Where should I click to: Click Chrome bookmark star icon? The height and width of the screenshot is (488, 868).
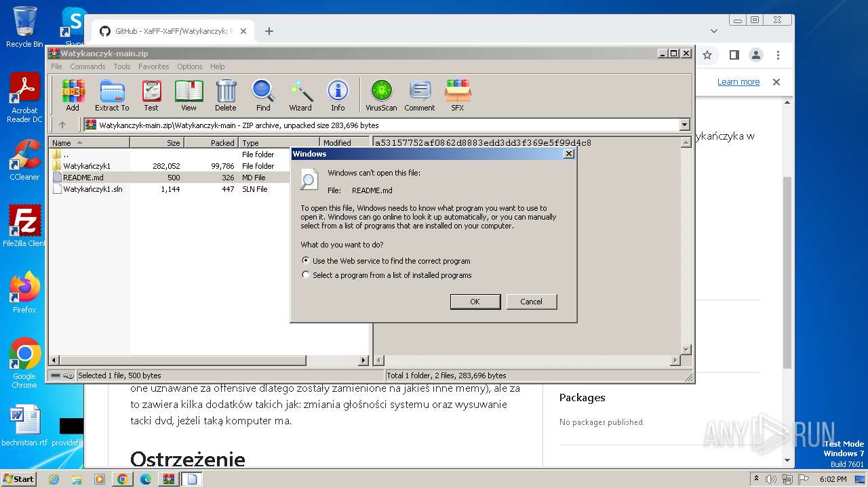[707, 55]
